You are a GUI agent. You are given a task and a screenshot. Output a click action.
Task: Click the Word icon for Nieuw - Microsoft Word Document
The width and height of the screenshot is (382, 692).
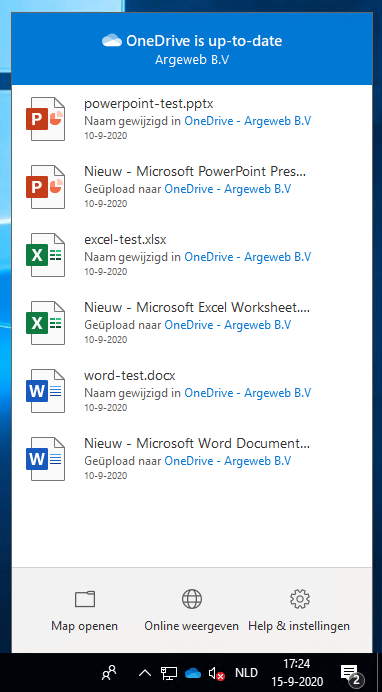45,459
